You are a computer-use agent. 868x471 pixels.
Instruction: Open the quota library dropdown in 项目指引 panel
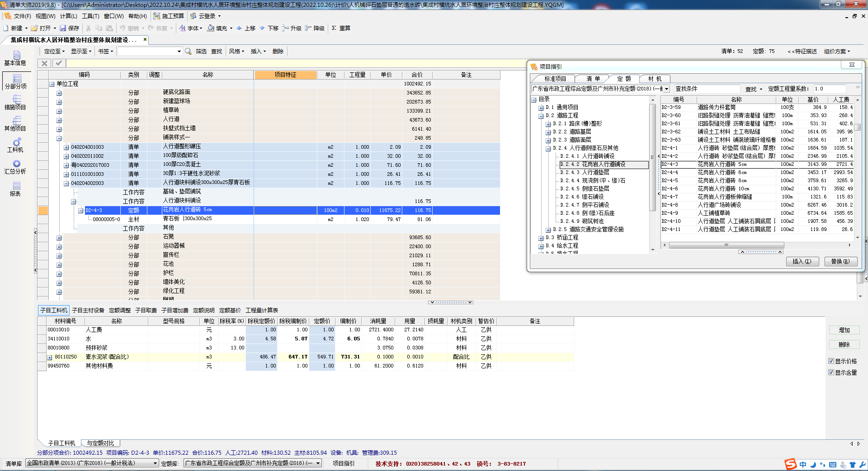tap(666, 89)
